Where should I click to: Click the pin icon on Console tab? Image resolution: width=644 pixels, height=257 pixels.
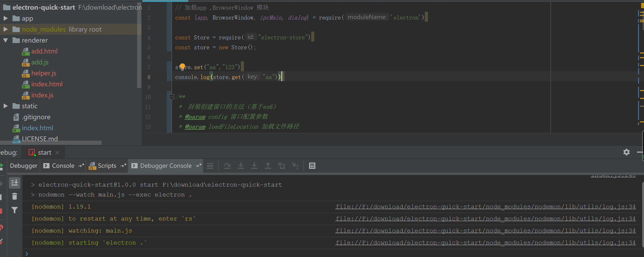tap(81, 166)
